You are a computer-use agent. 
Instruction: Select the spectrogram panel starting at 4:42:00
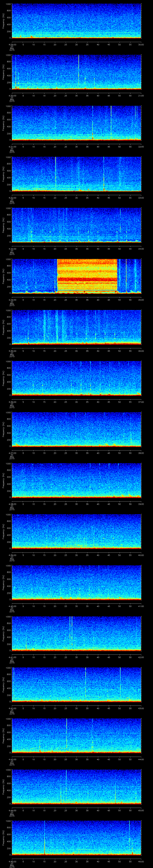pyautogui.click(x=77, y=685)
